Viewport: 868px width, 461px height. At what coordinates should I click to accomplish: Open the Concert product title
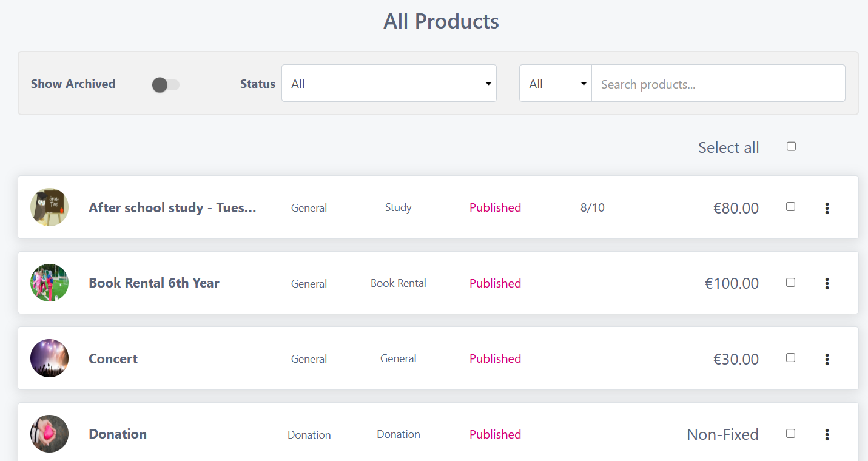[113, 358]
